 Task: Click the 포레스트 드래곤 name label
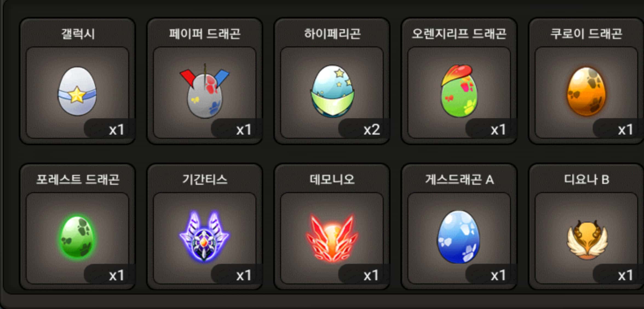[x=78, y=180]
